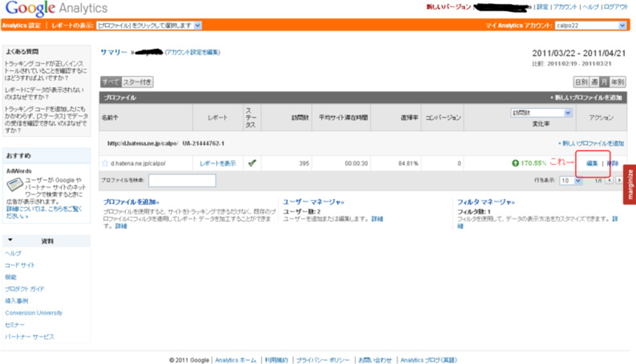This screenshot has height=364, width=636.
Task: Sort by the 名前 column header
Action: click(x=110, y=118)
